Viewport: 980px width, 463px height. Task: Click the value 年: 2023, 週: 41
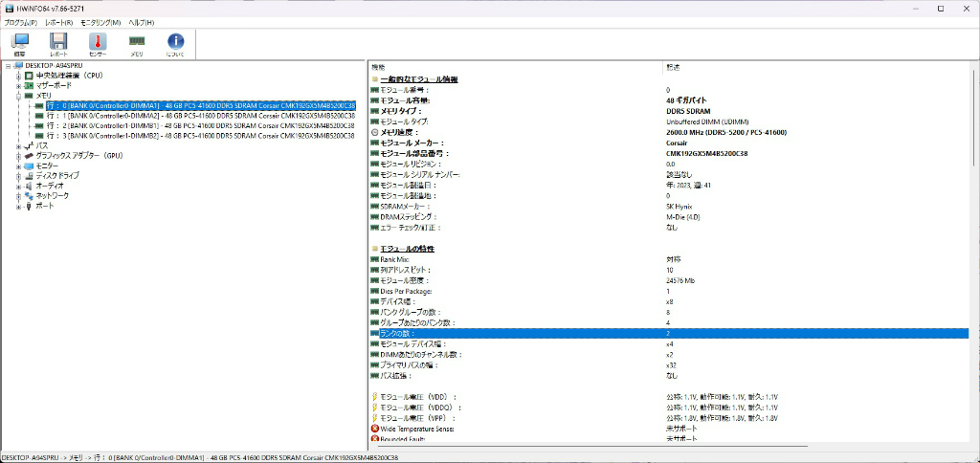(x=689, y=185)
